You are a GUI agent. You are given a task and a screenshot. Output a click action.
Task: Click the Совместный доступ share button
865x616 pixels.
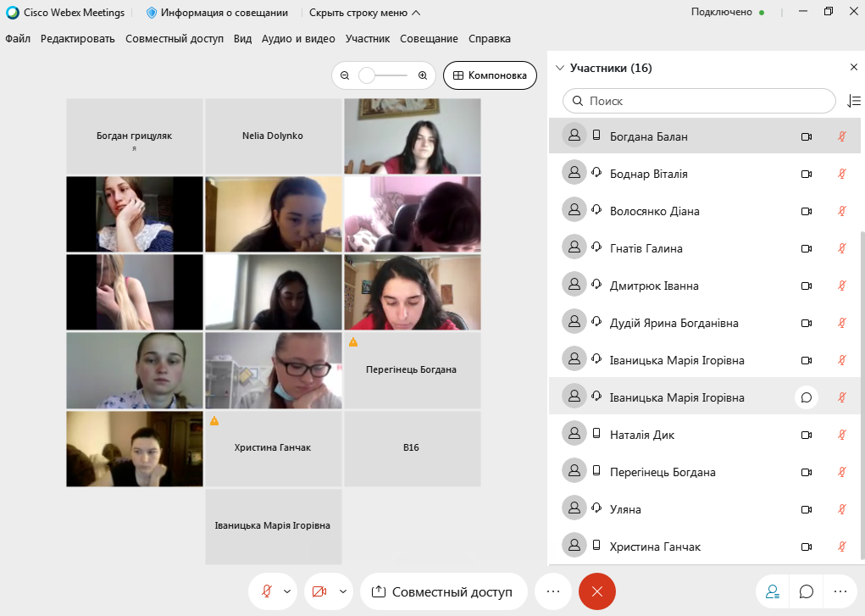tap(444, 591)
